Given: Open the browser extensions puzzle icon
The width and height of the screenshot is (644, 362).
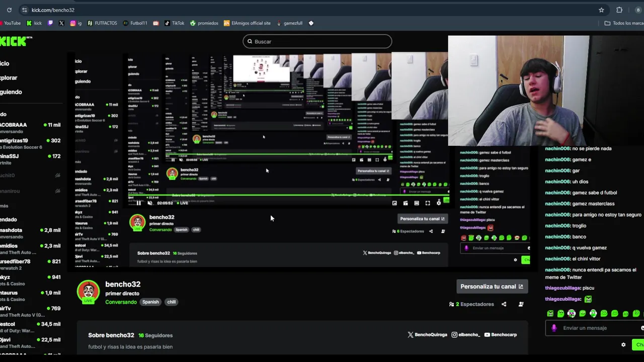Looking at the screenshot, I should click(619, 10).
